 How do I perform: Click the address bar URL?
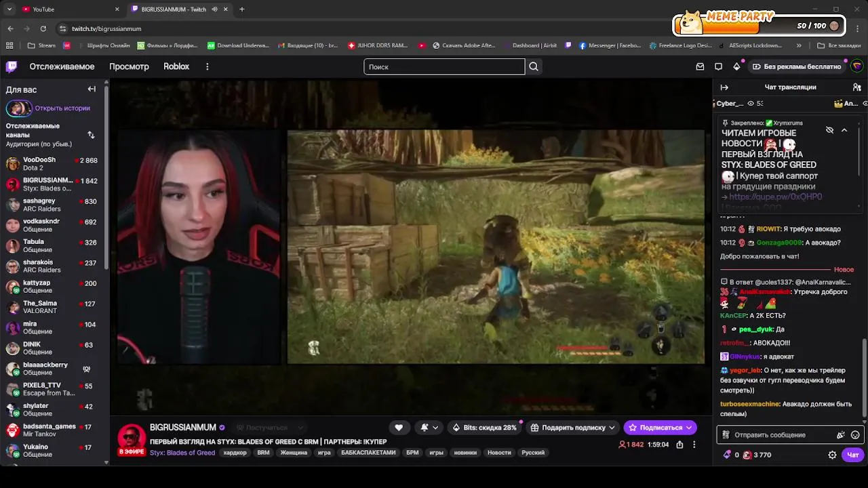coord(106,28)
